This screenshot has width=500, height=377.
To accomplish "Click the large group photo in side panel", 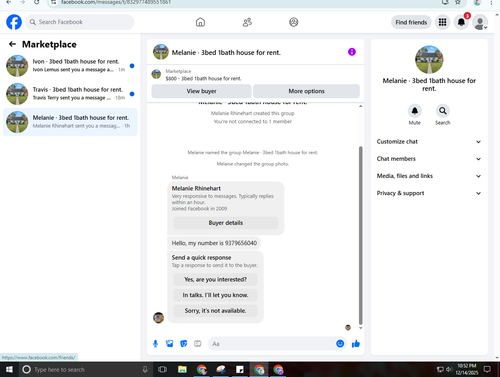I will point(429,60).
